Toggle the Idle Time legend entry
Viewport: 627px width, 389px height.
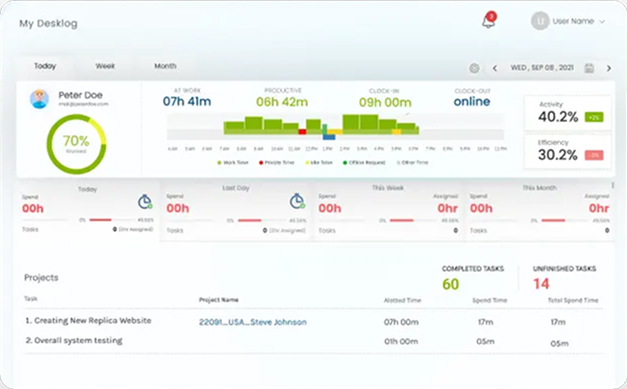[319, 163]
